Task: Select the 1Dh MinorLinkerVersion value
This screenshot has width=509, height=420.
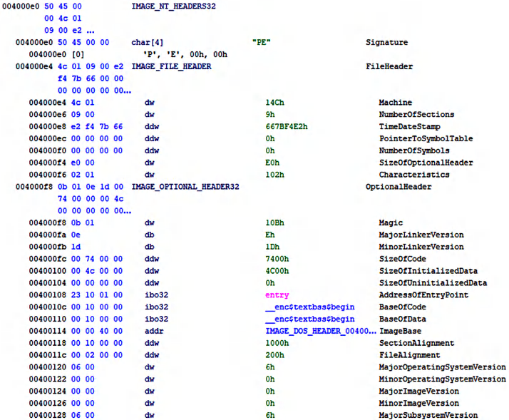Action: point(272,247)
